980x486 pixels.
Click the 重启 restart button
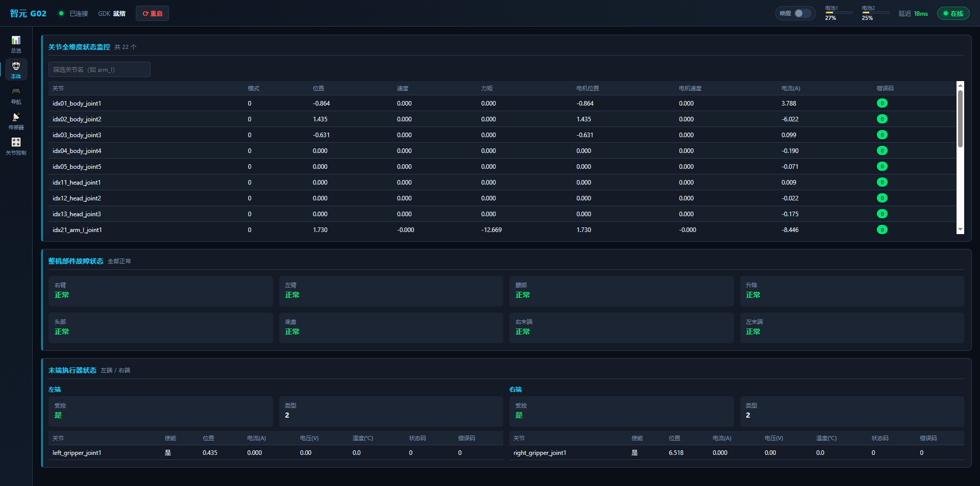coord(152,13)
